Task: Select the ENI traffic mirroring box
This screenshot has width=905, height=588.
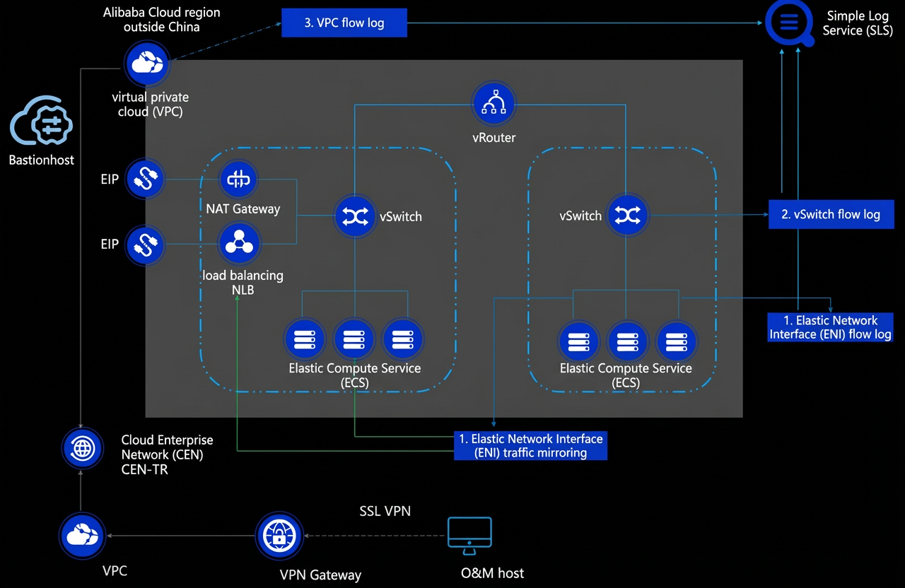Action: pos(530,445)
